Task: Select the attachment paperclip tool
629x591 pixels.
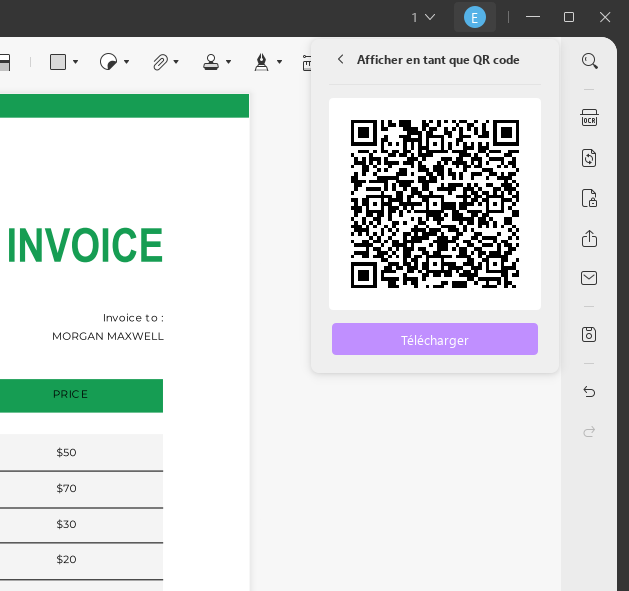Action: point(160,62)
